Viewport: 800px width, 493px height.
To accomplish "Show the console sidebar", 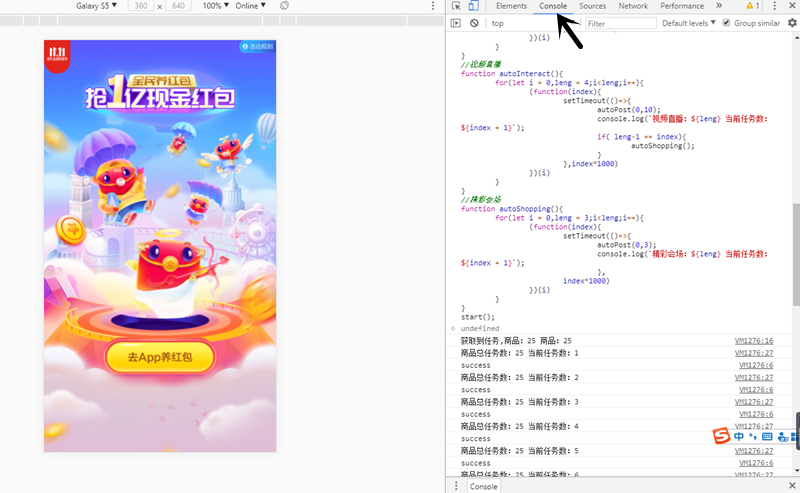I will [456, 23].
